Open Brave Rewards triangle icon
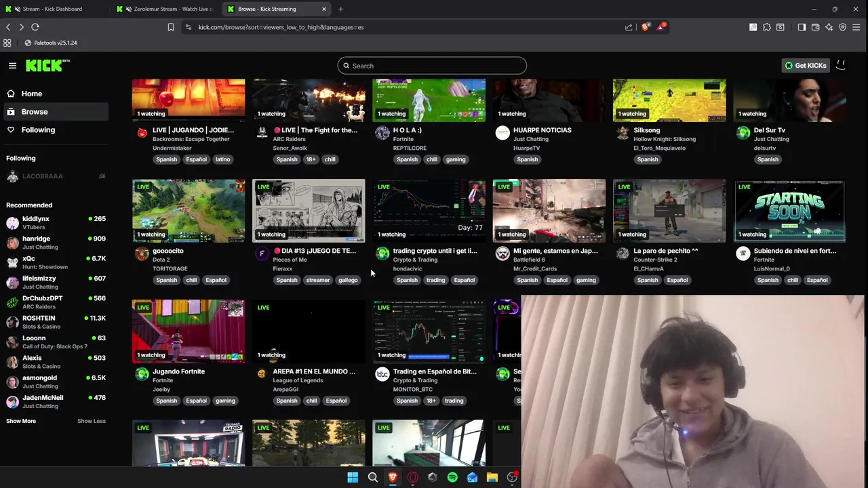The width and height of the screenshot is (868, 488). click(x=661, y=27)
